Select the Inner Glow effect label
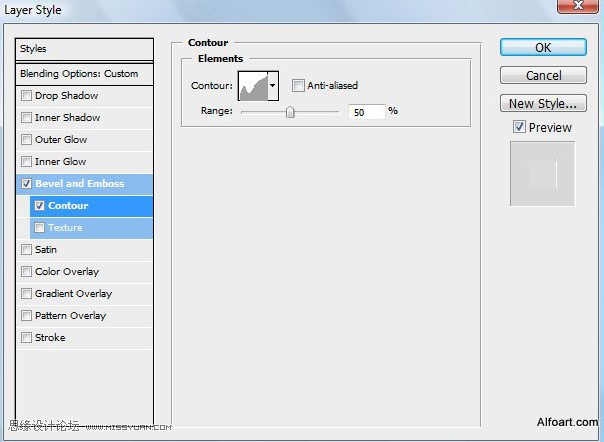The image size is (604, 442). (x=60, y=161)
